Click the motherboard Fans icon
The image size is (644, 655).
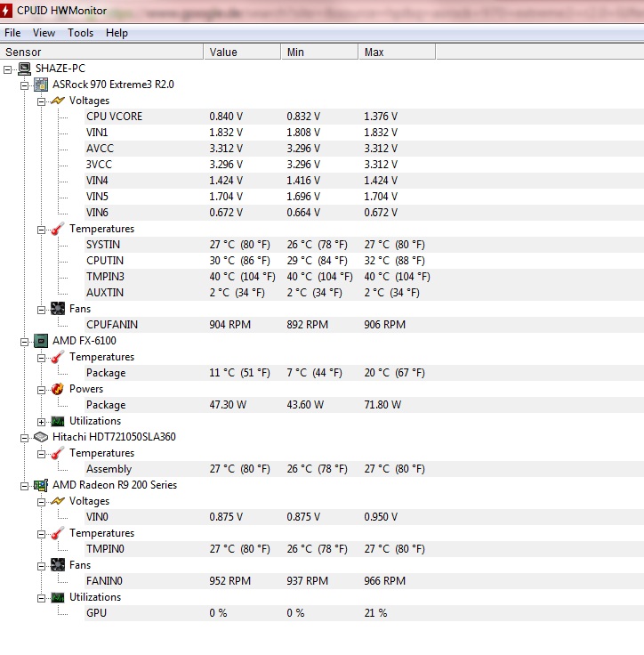58,309
